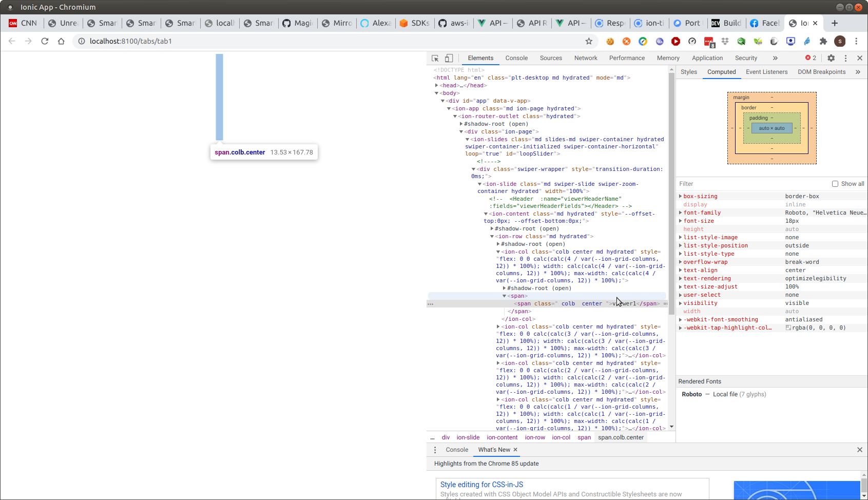Image resolution: width=868 pixels, height=500 pixels.
Task: Click the DevTools error count badge
Action: coord(811,58)
